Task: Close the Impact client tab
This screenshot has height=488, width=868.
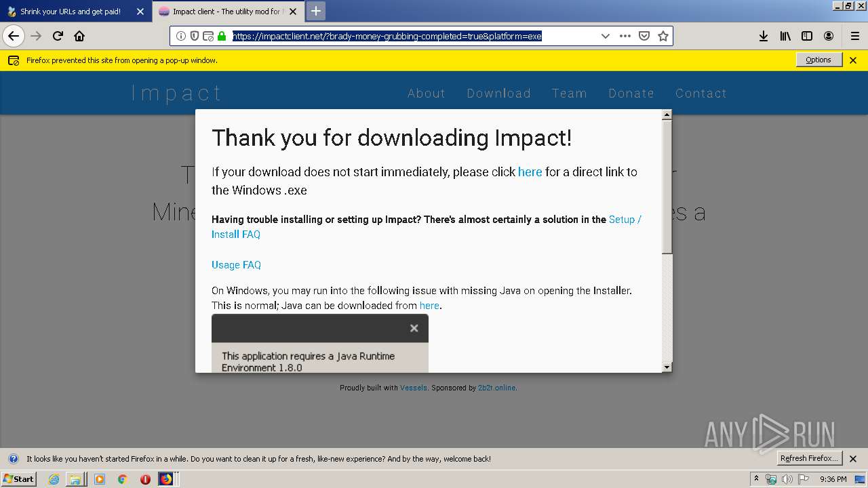Action: pyautogui.click(x=293, y=12)
